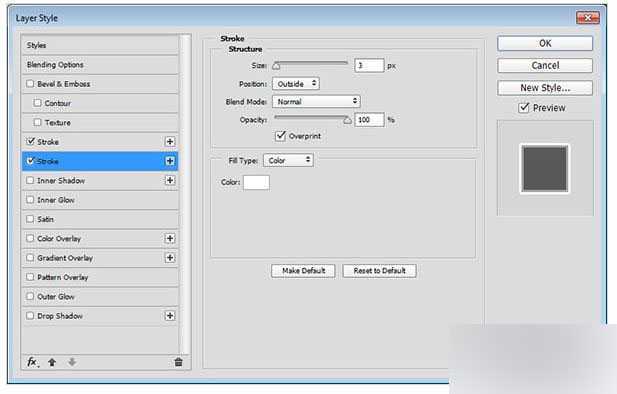This screenshot has width=617, height=394.
Task: Click the Opacity slider handle
Action: click(347, 120)
